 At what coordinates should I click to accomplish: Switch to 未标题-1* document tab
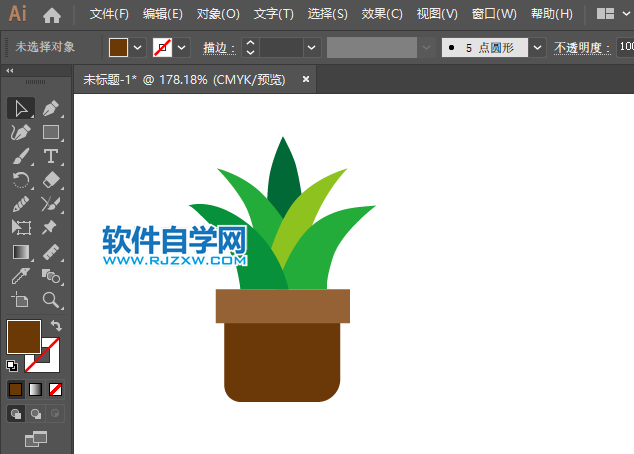click(x=184, y=80)
